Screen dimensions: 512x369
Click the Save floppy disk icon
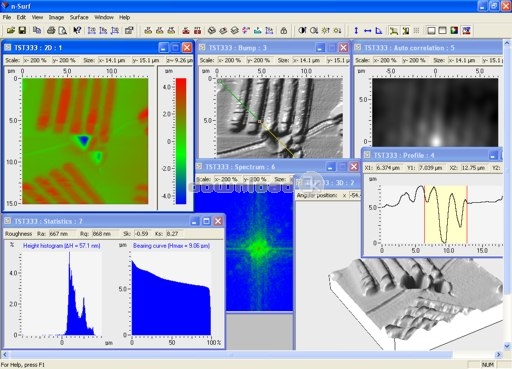[22, 31]
